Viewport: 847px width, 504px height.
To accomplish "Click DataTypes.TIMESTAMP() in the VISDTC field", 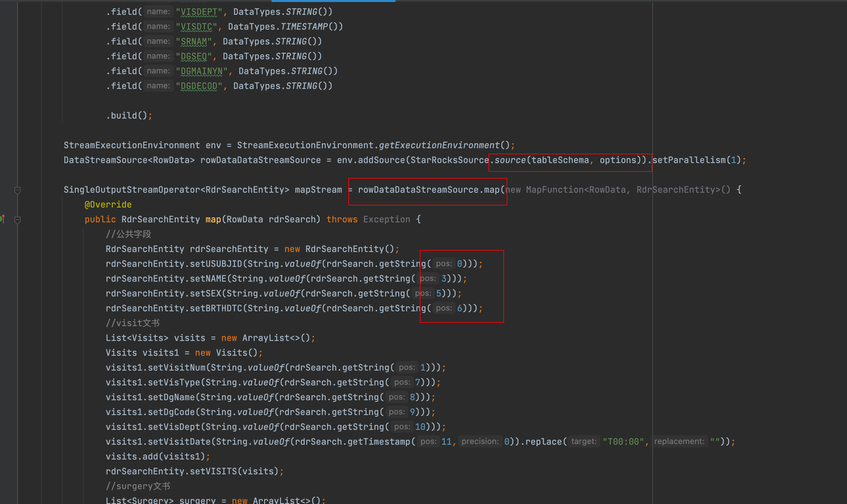I will tap(285, 27).
